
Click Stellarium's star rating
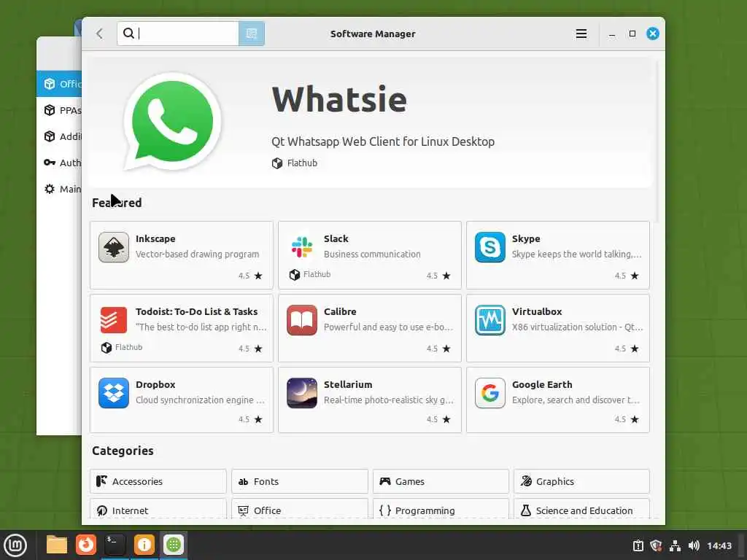point(438,419)
